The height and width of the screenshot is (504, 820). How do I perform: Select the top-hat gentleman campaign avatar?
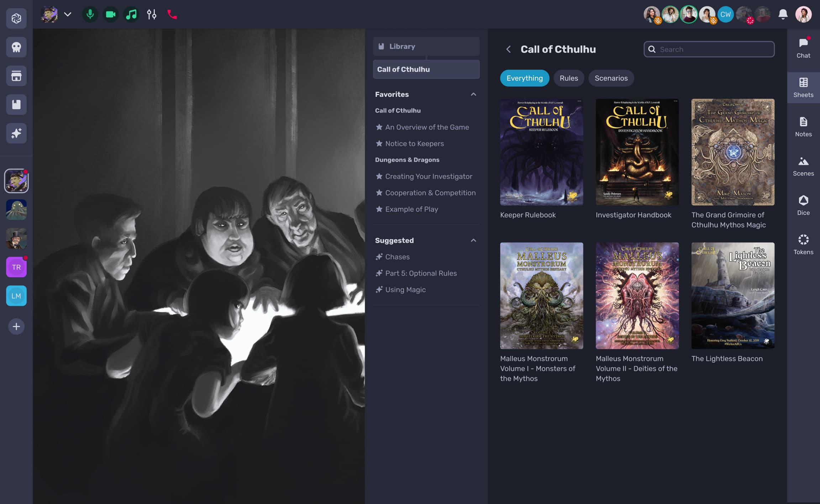pyautogui.click(x=16, y=238)
